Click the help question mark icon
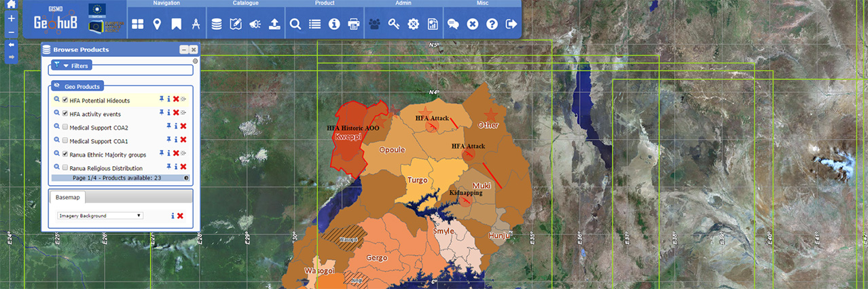868x289 pixels. click(x=492, y=24)
